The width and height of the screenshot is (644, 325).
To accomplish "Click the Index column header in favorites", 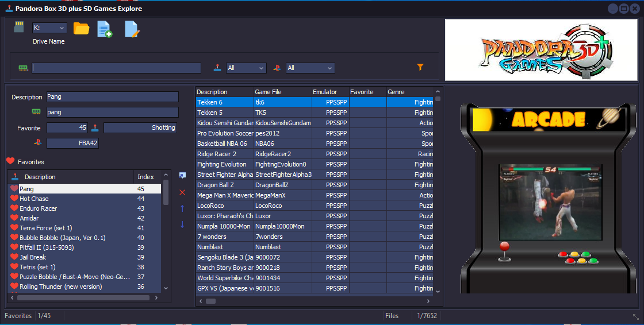I will tap(148, 177).
